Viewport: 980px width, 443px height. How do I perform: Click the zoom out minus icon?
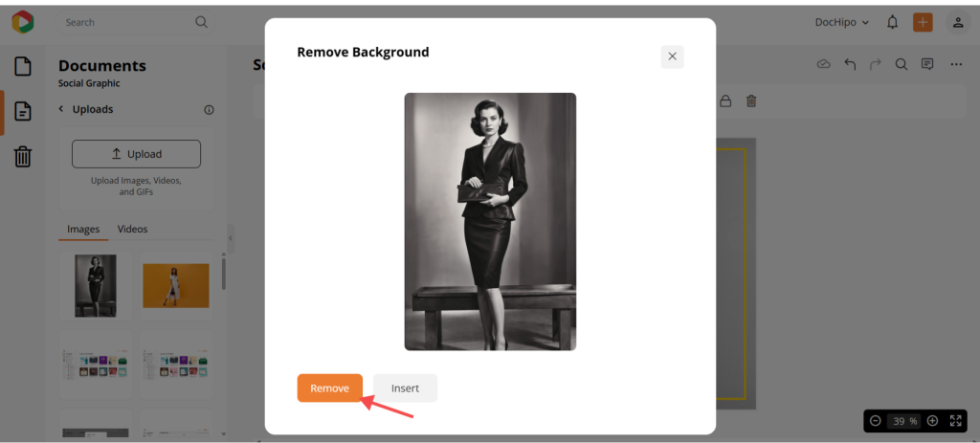(875, 421)
